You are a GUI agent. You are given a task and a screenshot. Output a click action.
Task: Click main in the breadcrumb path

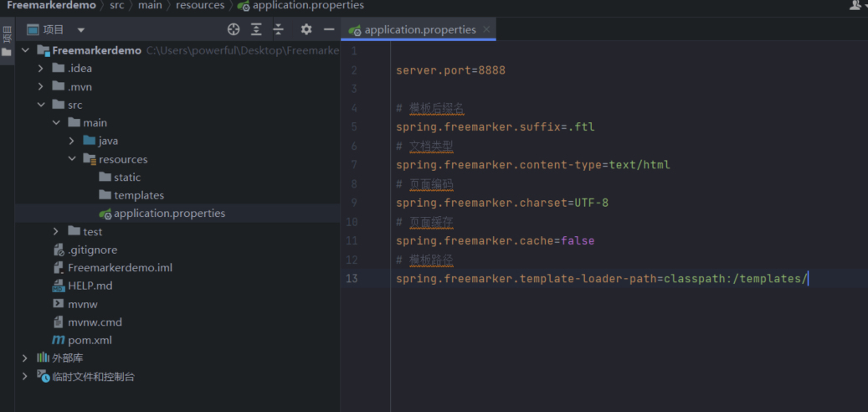coord(151,6)
